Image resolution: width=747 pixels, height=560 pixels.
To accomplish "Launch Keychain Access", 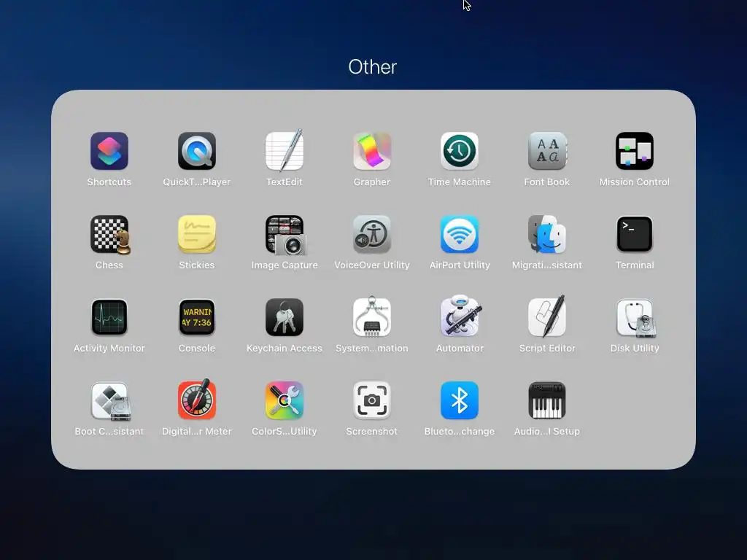I will point(285,317).
